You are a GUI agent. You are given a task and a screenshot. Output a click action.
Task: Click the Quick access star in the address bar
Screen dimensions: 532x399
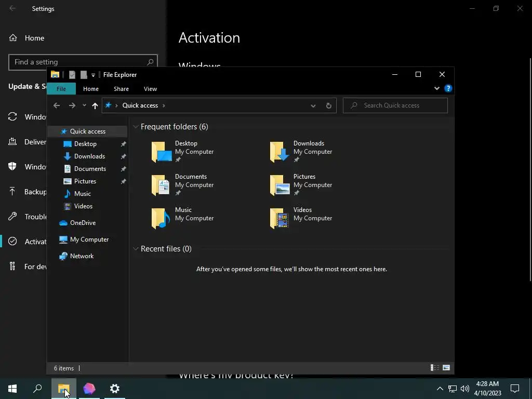pyautogui.click(x=108, y=105)
